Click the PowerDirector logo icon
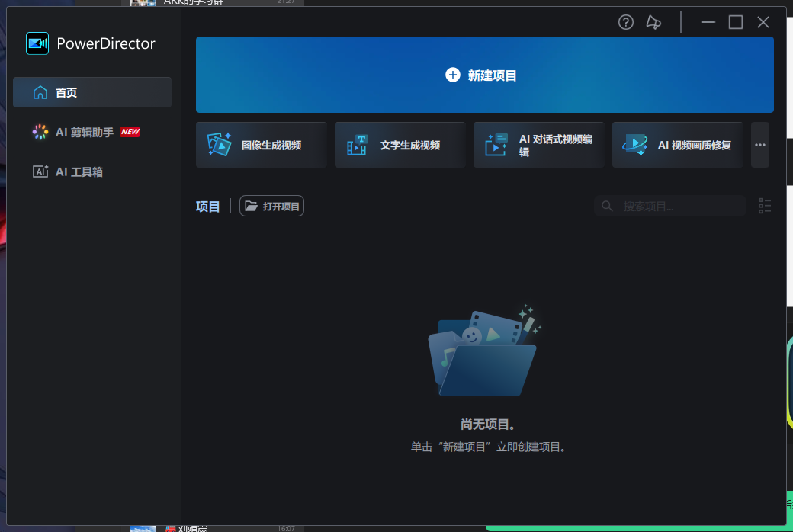This screenshot has height=532, width=793. click(37, 43)
